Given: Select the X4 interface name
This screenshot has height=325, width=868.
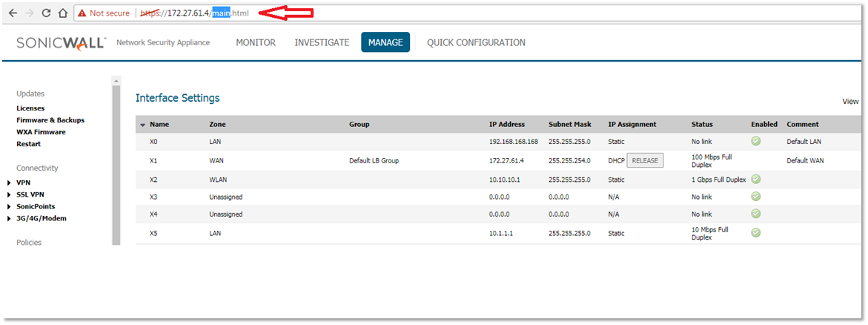Looking at the screenshot, I should 153,214.
